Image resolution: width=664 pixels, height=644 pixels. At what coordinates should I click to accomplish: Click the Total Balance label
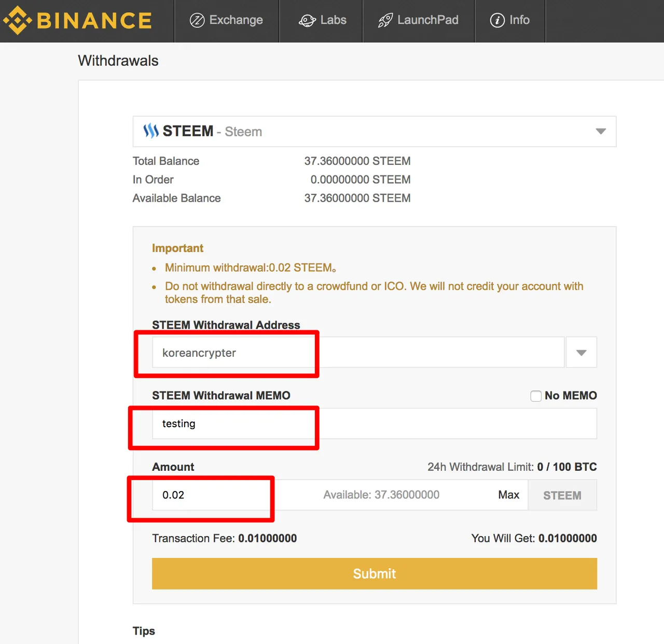[x=166, y=161]
